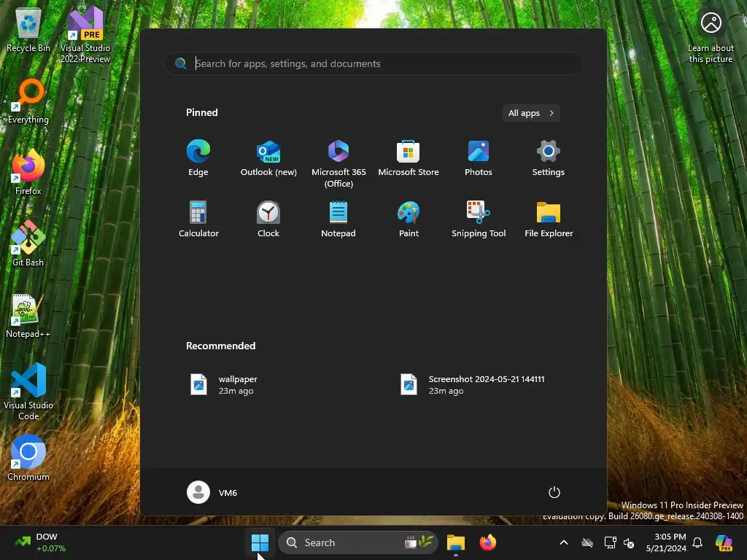Select the Recycle Bin desktop icon
747x560 pixels.
click(x=28, y=31)
